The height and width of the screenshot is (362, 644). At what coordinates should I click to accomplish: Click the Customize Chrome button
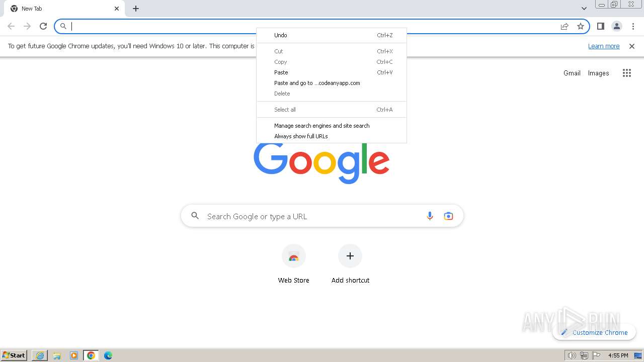pos(594,332)
